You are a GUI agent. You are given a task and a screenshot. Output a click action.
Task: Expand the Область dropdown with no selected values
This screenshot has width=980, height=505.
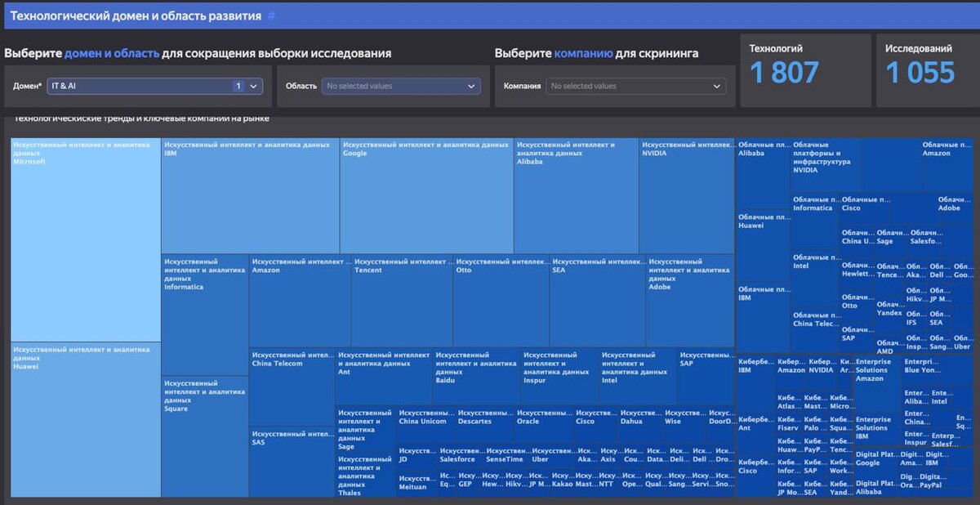coord(401,86)
